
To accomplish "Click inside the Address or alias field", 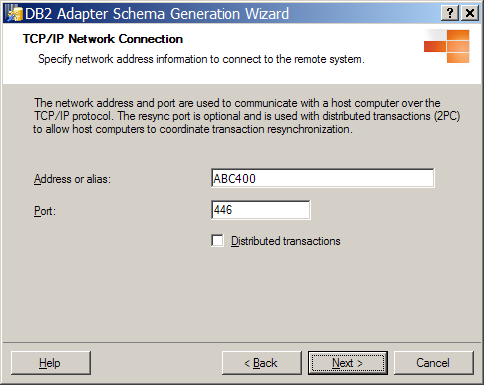I will 323,178.
